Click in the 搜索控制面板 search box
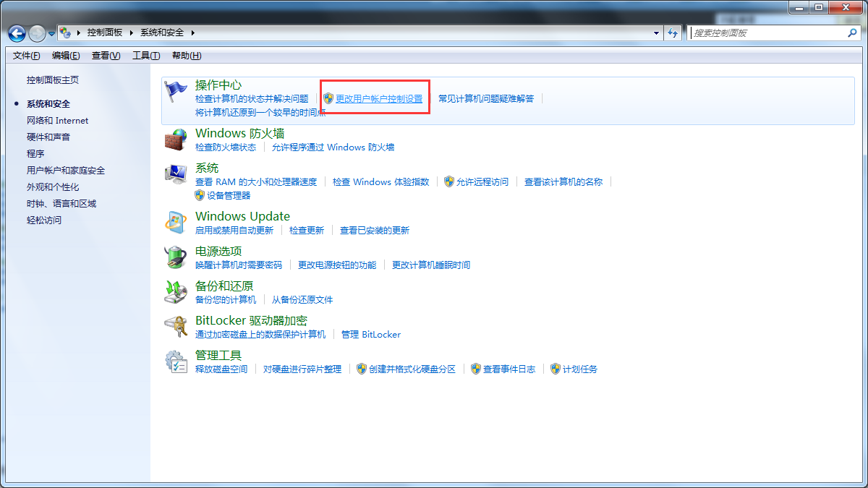The width and height of the screenshot is (868, 488). pos(768,33)
